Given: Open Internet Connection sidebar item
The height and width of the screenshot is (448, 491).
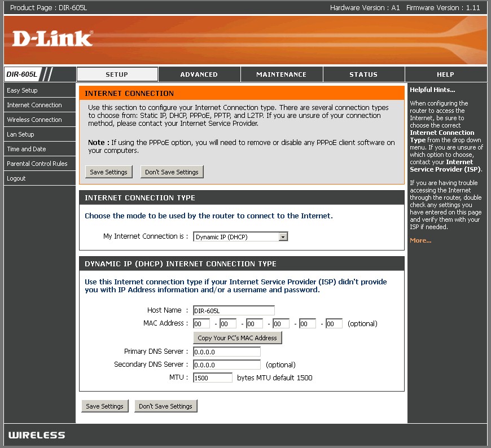Looking at the screenshot, I should pos(40,105).
